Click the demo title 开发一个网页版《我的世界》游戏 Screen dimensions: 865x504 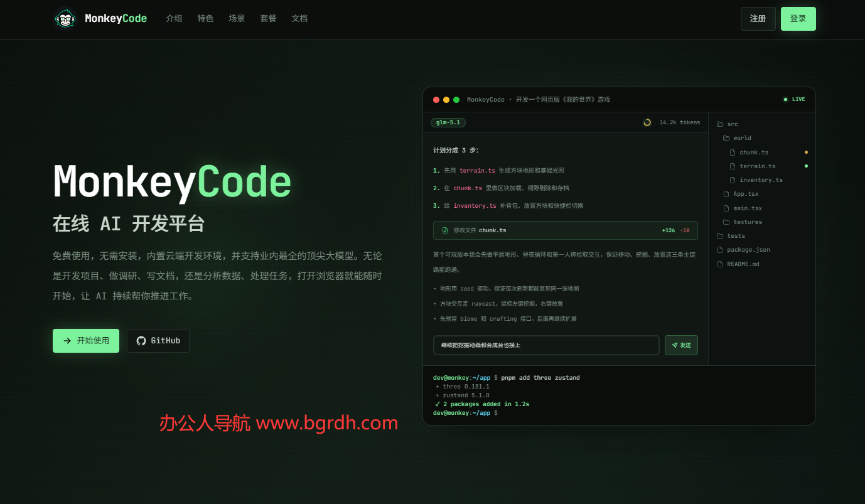tap(563, 100)
